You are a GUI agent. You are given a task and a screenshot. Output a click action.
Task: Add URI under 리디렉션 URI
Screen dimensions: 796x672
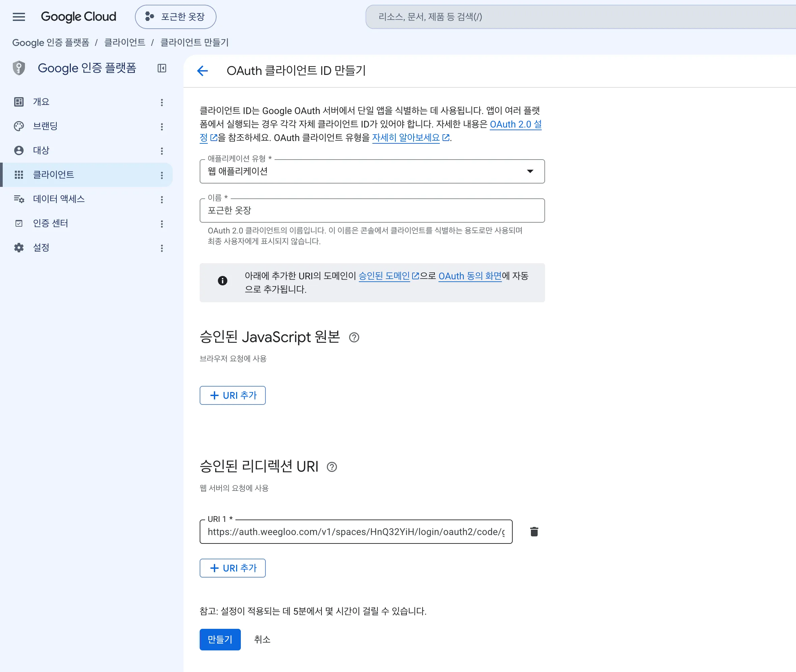pyautogui.click(x=233, y=569)
